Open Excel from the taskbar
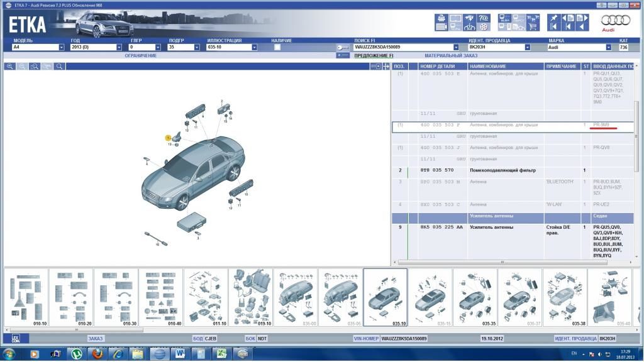This screenshot has height=362, width=644. 222,354
